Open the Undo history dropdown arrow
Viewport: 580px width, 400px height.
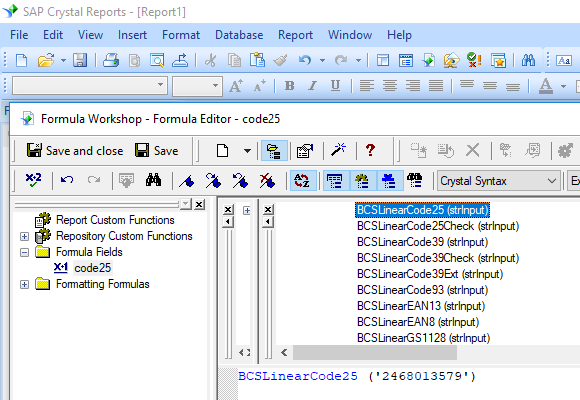(x=322, y=60)
